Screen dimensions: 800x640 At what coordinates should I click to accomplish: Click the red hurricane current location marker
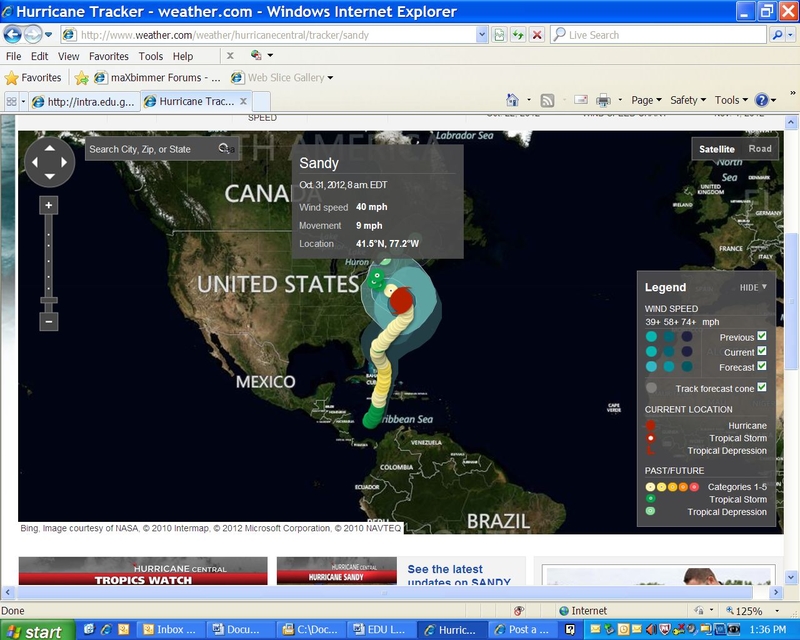tap(401, 300)
